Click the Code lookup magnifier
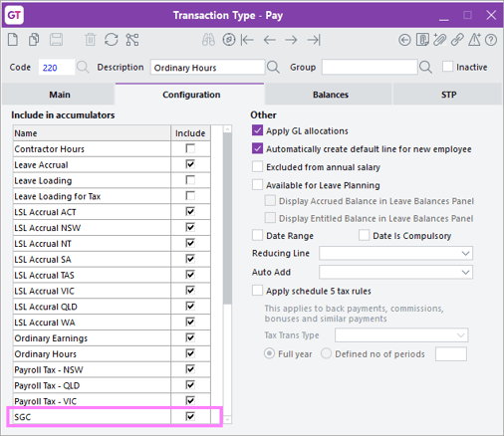 83,67
